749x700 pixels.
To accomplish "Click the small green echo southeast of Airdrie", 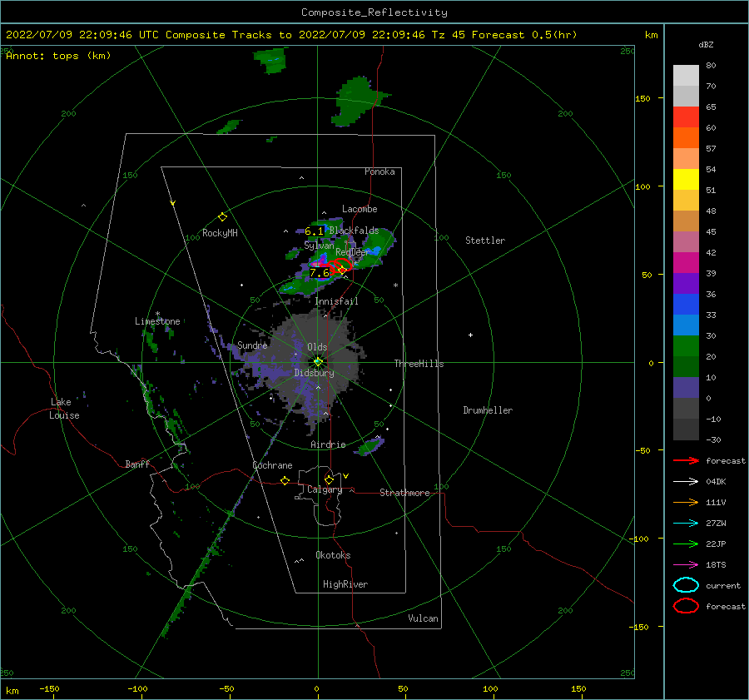I will [x=371, y=447].
